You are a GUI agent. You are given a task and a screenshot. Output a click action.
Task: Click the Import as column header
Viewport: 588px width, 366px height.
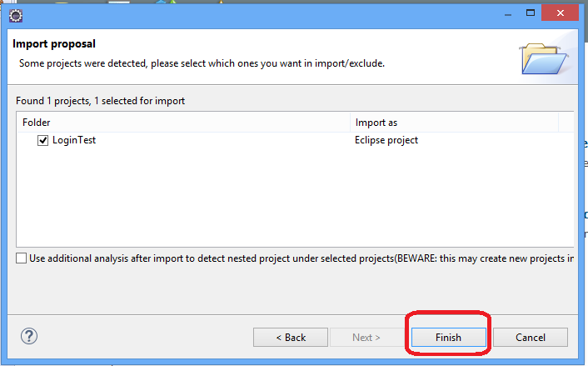click(454, 123)
